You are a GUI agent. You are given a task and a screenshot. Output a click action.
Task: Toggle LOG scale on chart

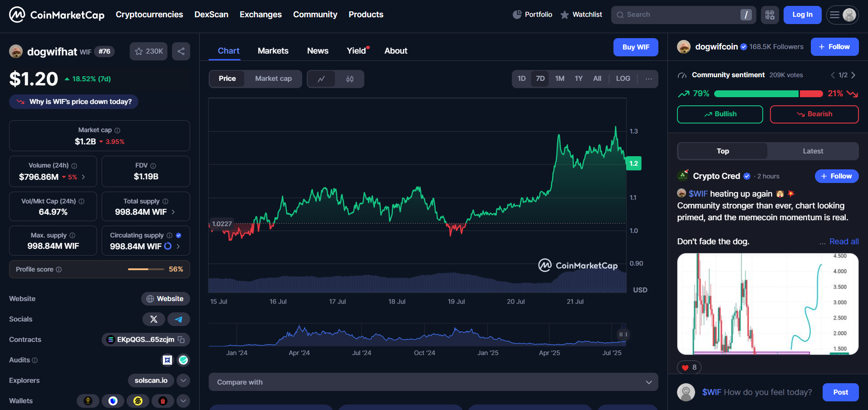coord(623,79)
